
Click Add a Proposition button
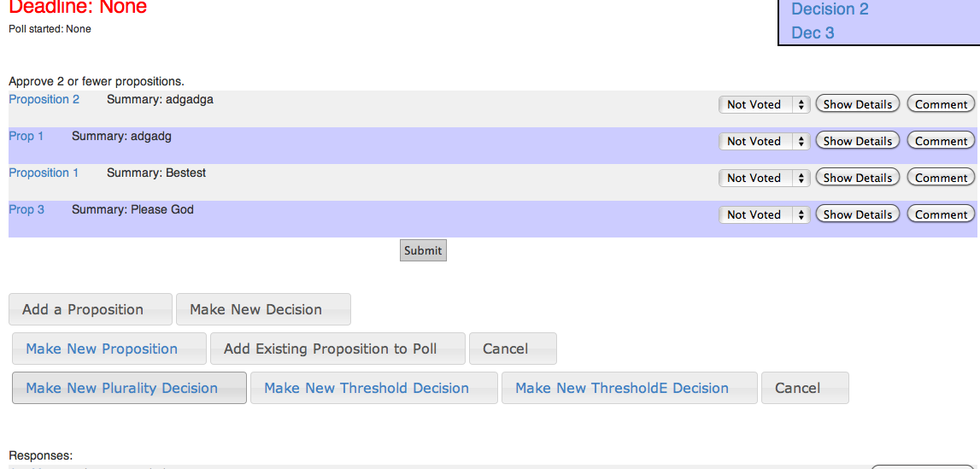pyautogui.click(x=91, y=309)
